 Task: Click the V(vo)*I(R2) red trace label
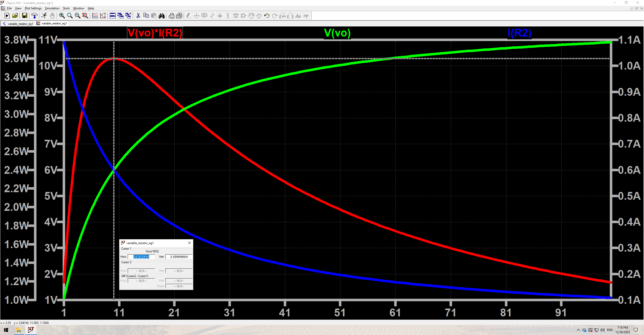point(155,33)
